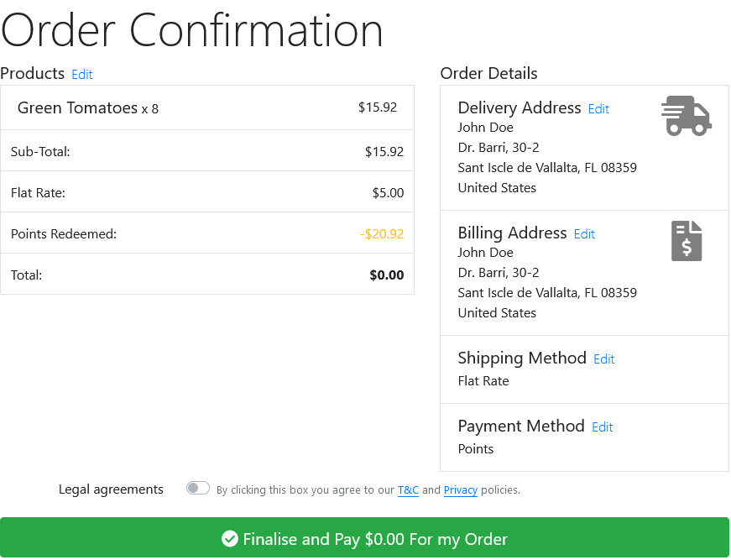The image size is (731, 560).
Task: Click the Flat Rate $5.00 row
Action: coord(207,191)
